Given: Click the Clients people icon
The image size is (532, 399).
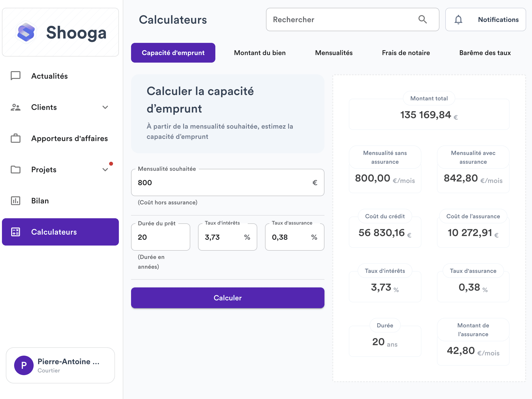Looking at the screenshot, I should tap(15, 107).
